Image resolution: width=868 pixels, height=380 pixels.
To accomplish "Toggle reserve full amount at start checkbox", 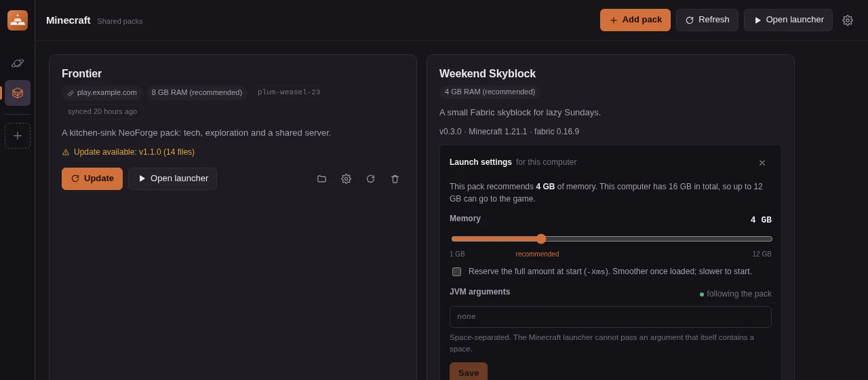I will point(456,271).
